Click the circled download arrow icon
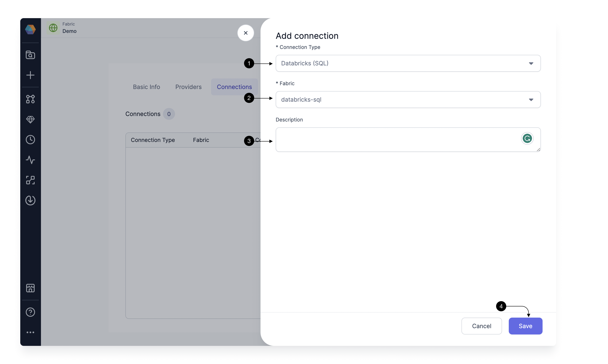This screenshot has height=364, width=608. pos(30,200)
